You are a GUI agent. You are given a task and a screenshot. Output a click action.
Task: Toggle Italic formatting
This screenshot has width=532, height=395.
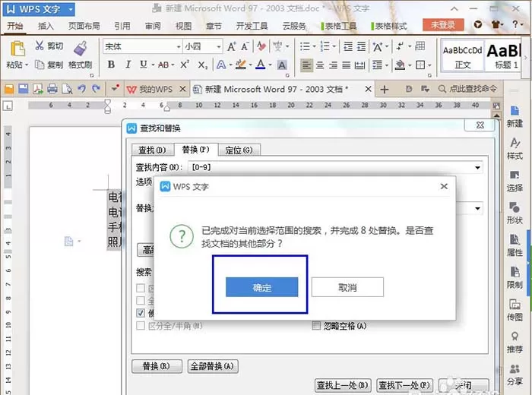coord(128,65)
